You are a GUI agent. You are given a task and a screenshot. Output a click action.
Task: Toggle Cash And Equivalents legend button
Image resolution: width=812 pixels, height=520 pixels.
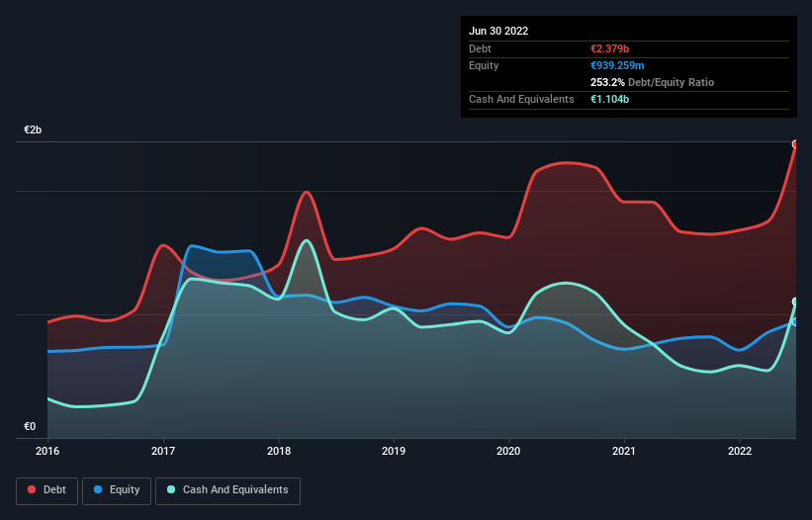pyautogui.click(x=227, y=490)
